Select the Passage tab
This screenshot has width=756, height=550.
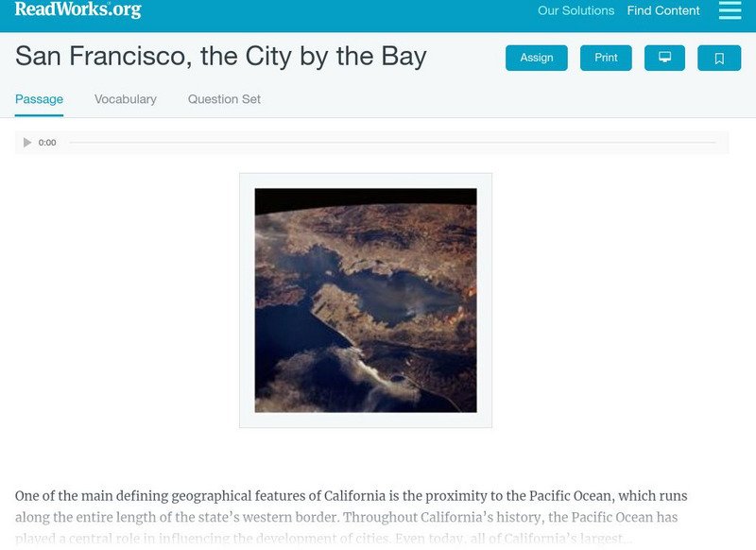pos(39,99)
